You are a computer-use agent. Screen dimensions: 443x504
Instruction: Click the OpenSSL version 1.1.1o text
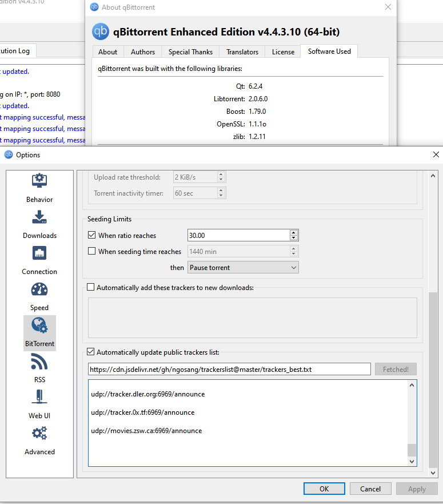click(x=257, y=124)
